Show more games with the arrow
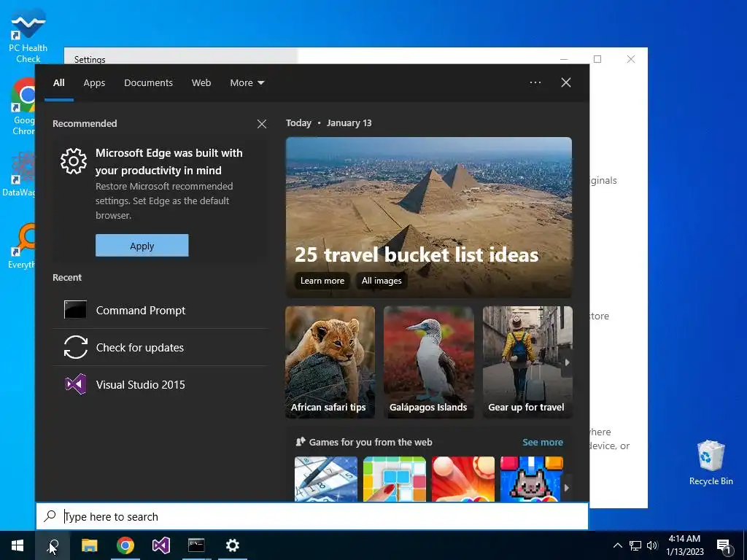747x560 pixels. point(566,488)
